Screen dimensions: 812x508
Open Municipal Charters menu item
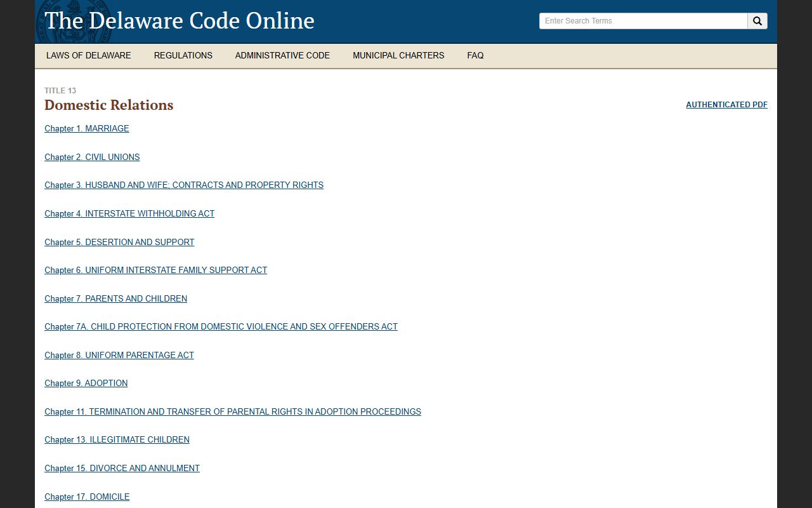point(398,55)
